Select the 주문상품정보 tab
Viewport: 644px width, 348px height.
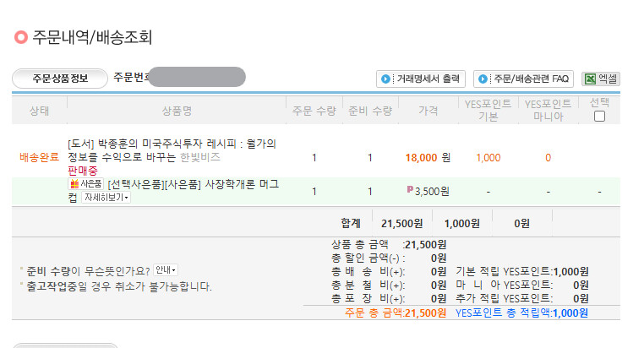60,79
